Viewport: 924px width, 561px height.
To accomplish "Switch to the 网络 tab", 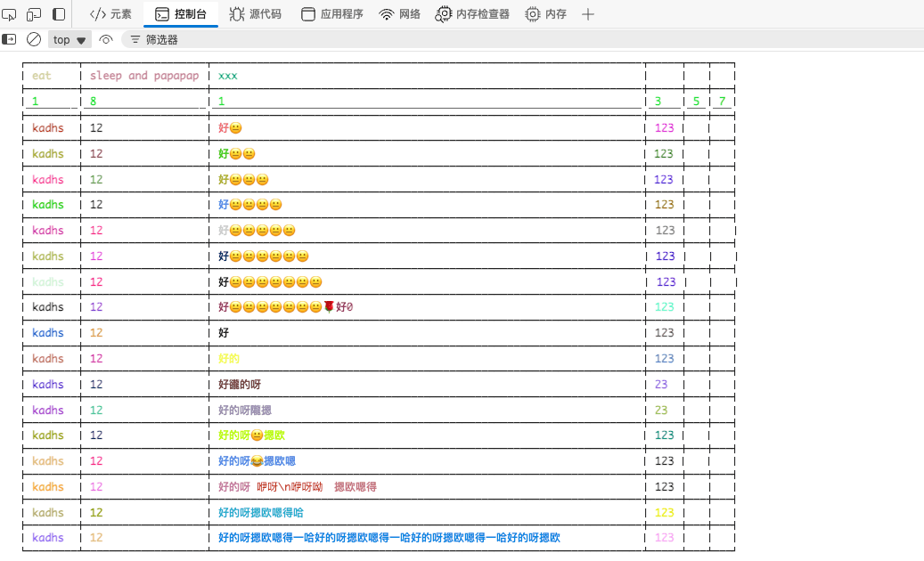I will point(400,14).
